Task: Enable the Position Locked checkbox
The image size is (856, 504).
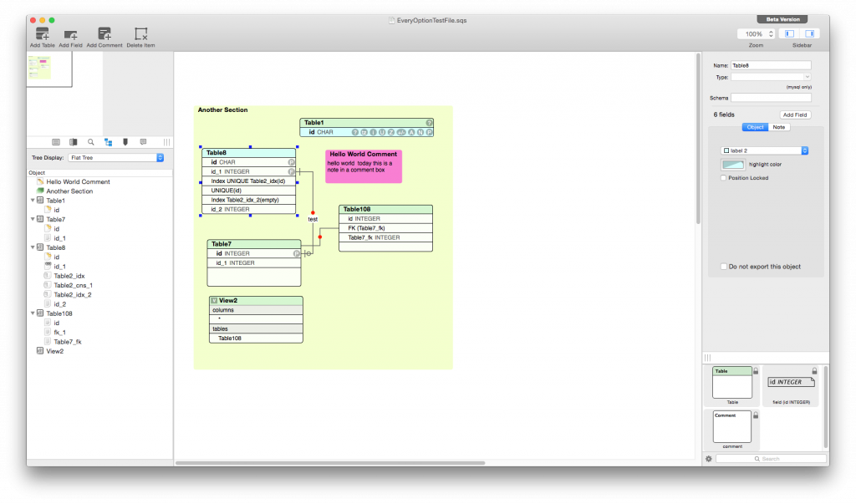Action: (x=723, y=178)
